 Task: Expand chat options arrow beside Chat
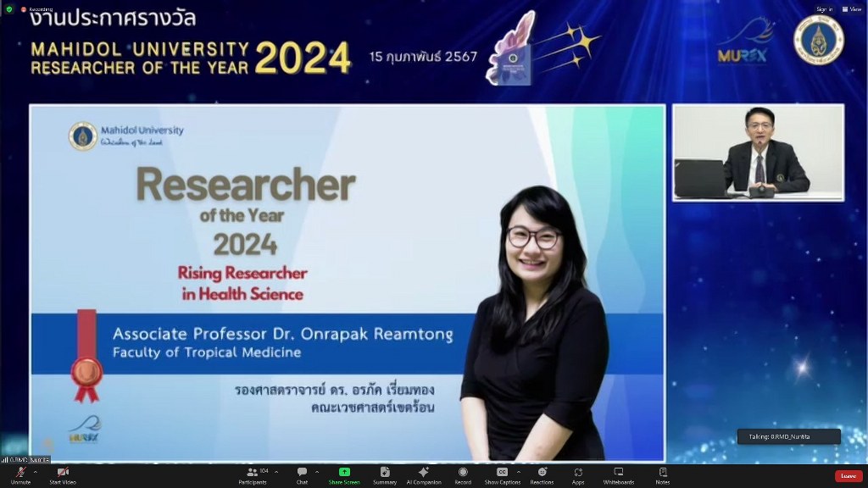coord(317,472)
